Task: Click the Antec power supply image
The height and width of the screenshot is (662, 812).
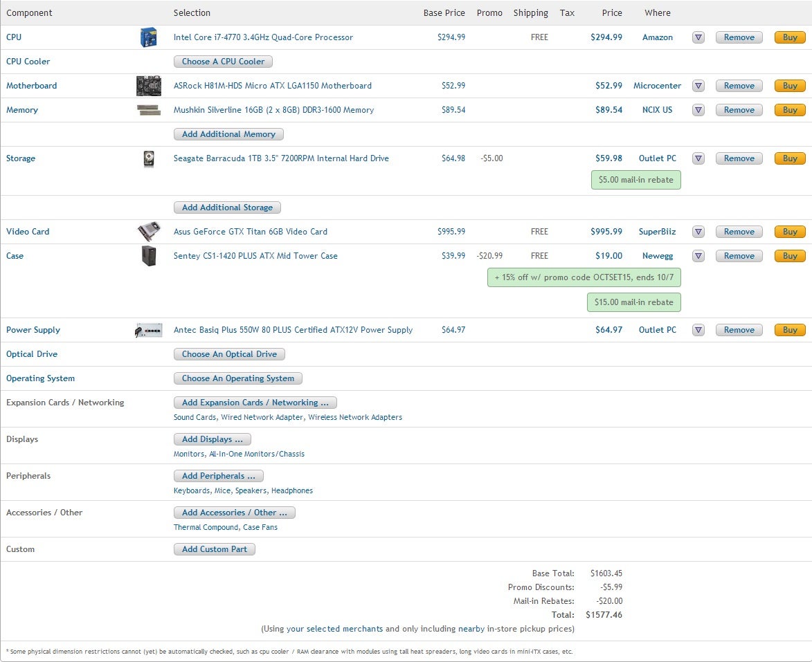Action: pos(149,330)
